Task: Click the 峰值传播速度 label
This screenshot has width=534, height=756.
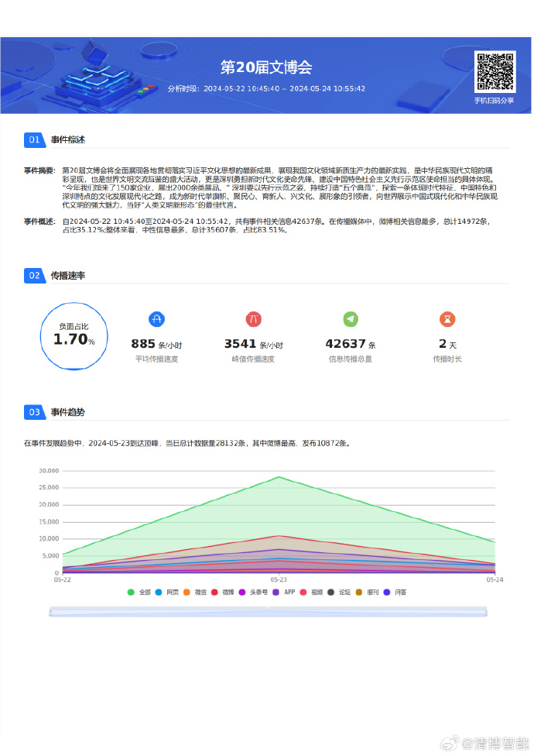Action: pos(253,359)
